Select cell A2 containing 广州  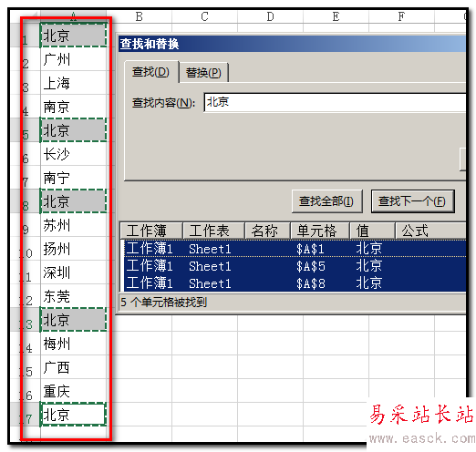(x=73, y=59)
